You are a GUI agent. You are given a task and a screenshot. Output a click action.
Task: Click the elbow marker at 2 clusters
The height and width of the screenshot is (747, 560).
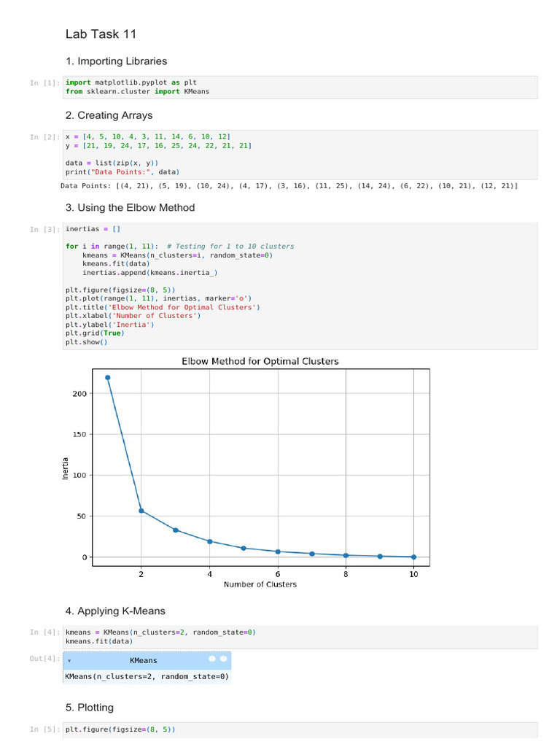tap(141, 511)
